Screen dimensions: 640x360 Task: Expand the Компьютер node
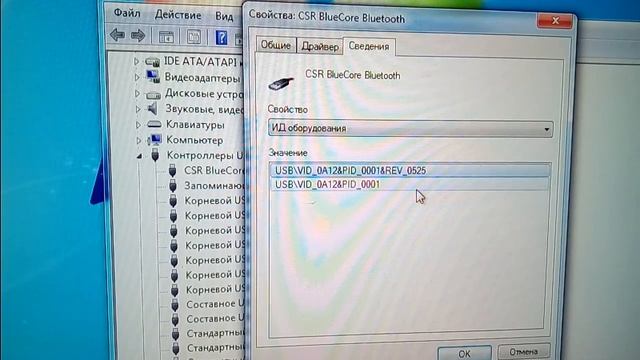[x=138, y=140]
